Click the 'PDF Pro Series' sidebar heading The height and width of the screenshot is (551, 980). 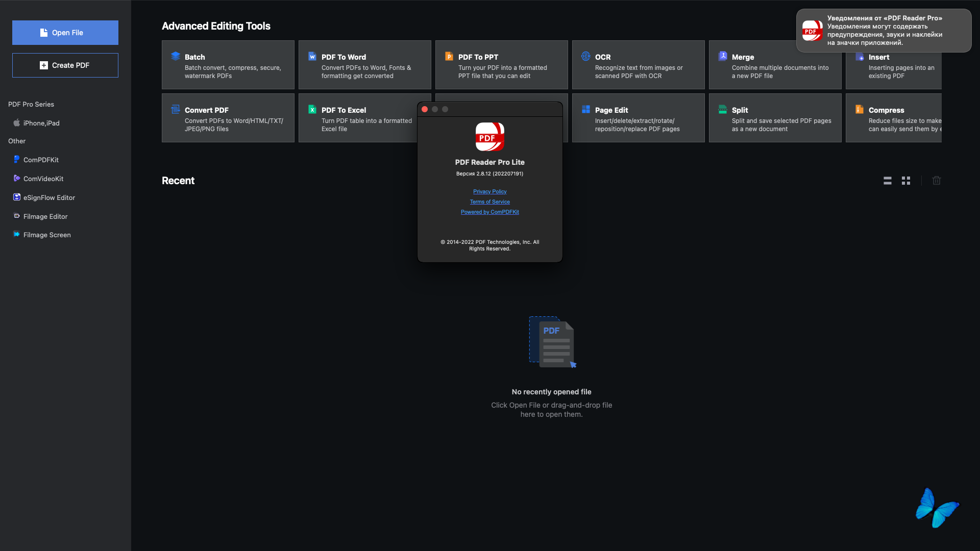click(x=31, y=104)
